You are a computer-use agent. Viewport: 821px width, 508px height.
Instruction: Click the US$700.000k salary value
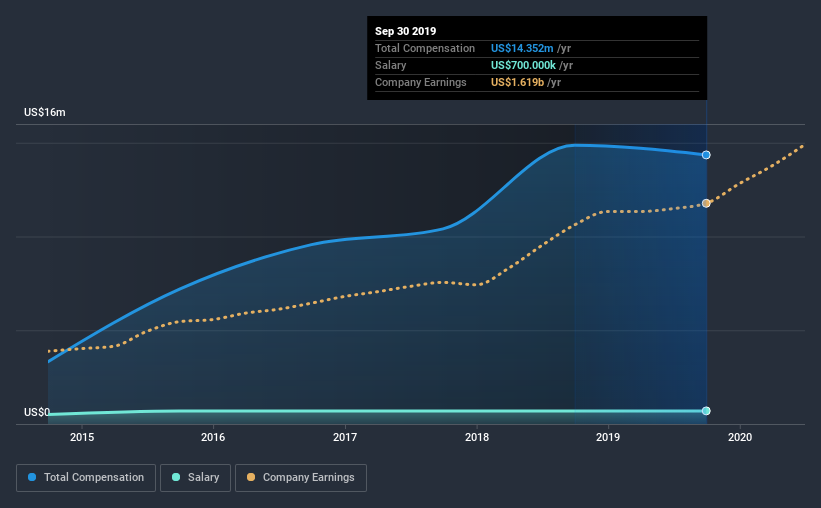(x=523, y=65)
